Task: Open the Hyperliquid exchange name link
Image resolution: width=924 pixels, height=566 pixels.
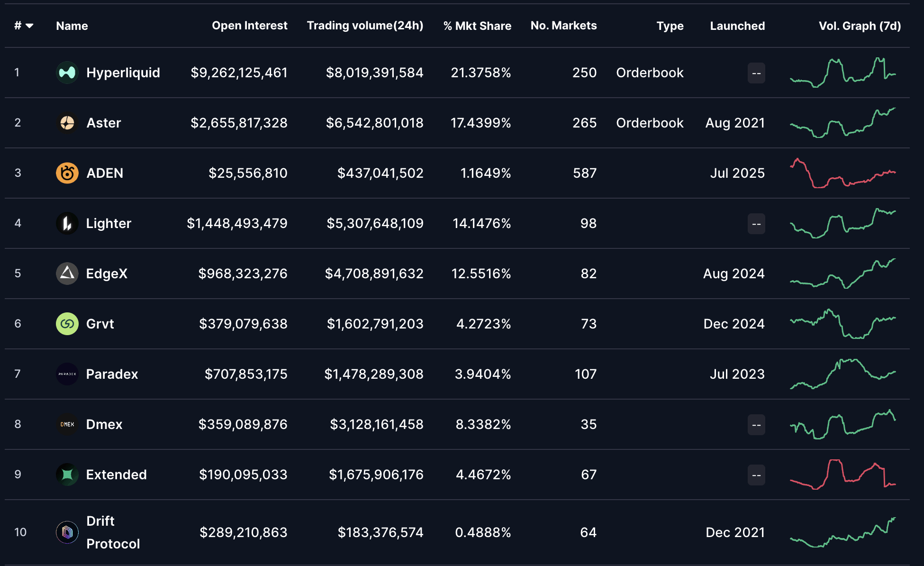Action: point(123,73)
